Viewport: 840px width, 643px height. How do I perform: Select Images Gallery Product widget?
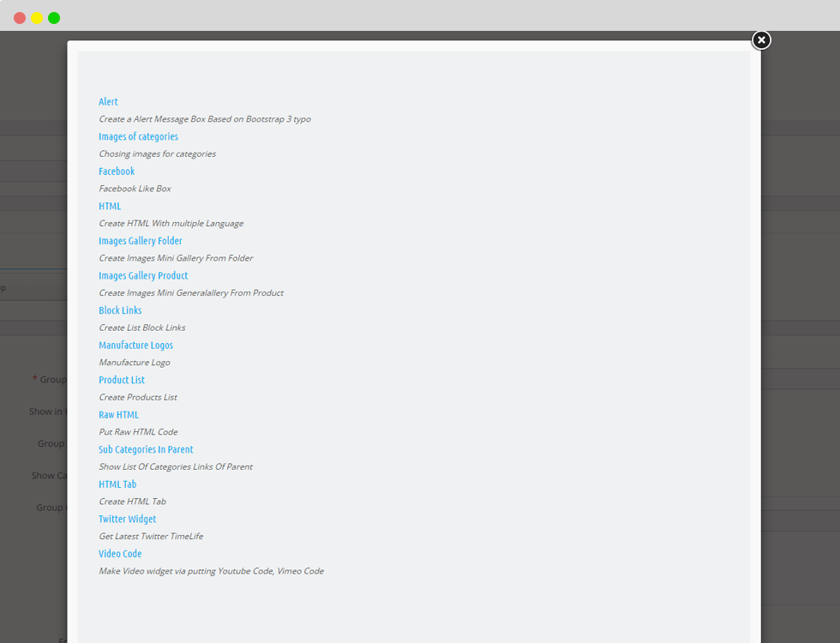pos(143,275)
